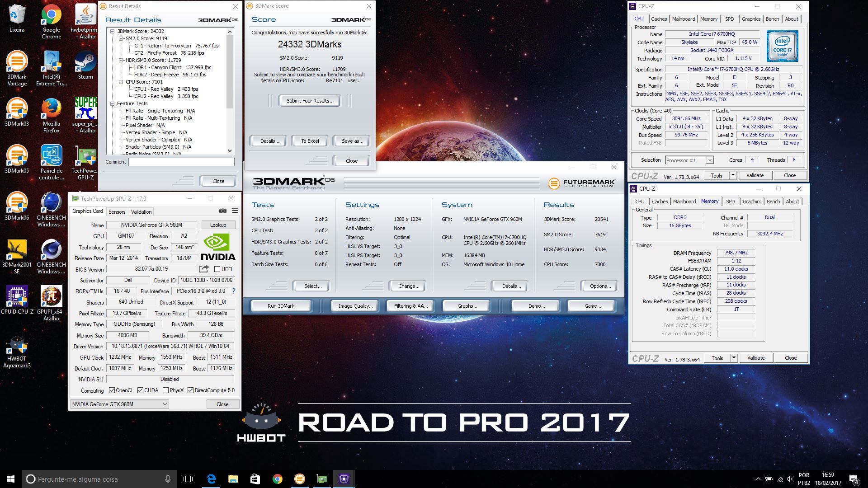Click the Run 3DMark button
Image resolution: width=868 pixels, height=488 pixels.
point(281,306)
